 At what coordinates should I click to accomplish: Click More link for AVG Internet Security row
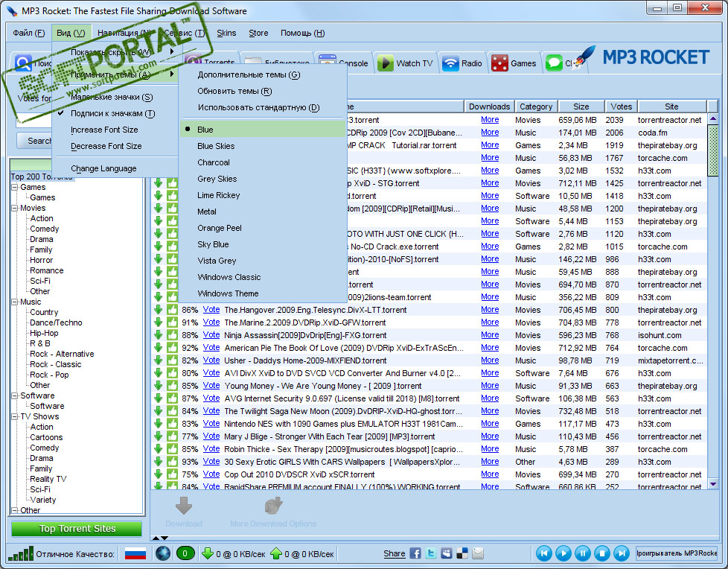click(x=490, y=398)
